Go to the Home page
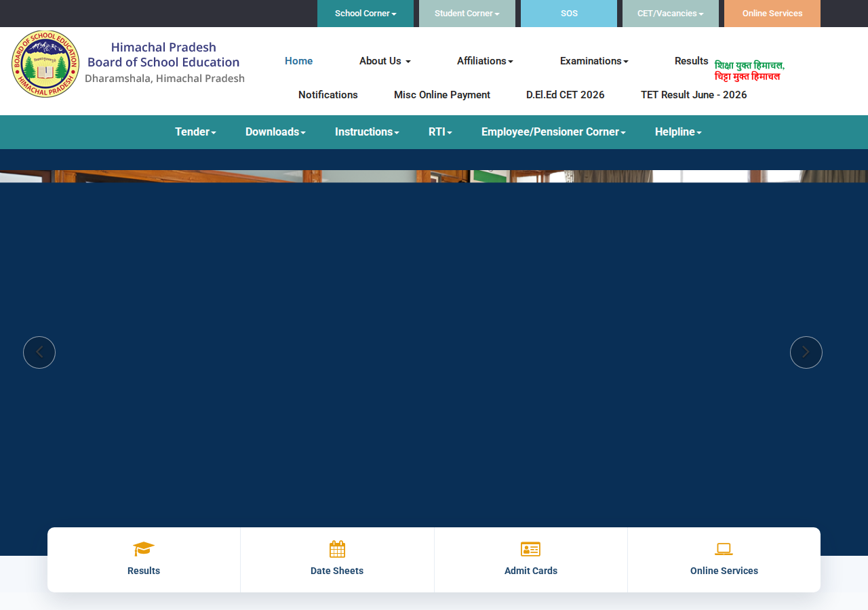Screen dimensions: 868x610 tap(298, 61)
